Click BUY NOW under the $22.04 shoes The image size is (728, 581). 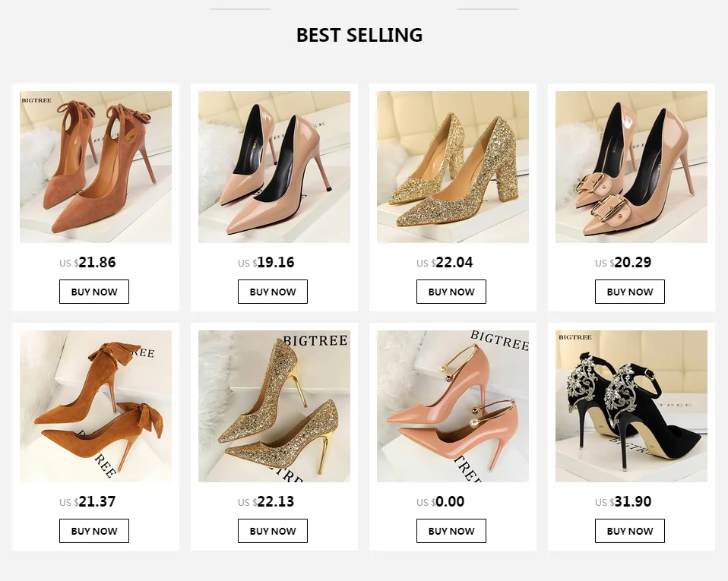451,292
